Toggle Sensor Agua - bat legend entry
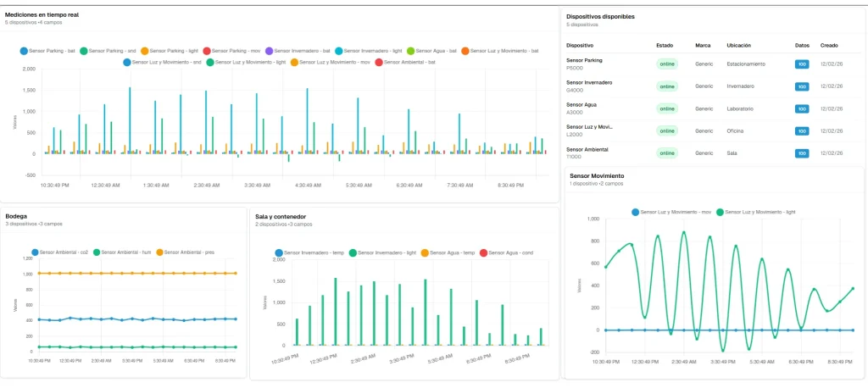This screenshot has height=388, width=868. (411, 52)
